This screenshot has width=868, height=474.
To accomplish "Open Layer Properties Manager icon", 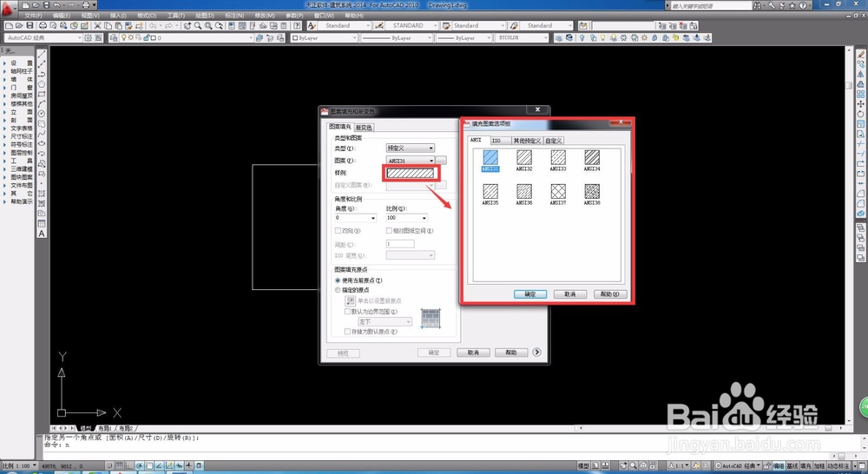I will click(114, 37).
